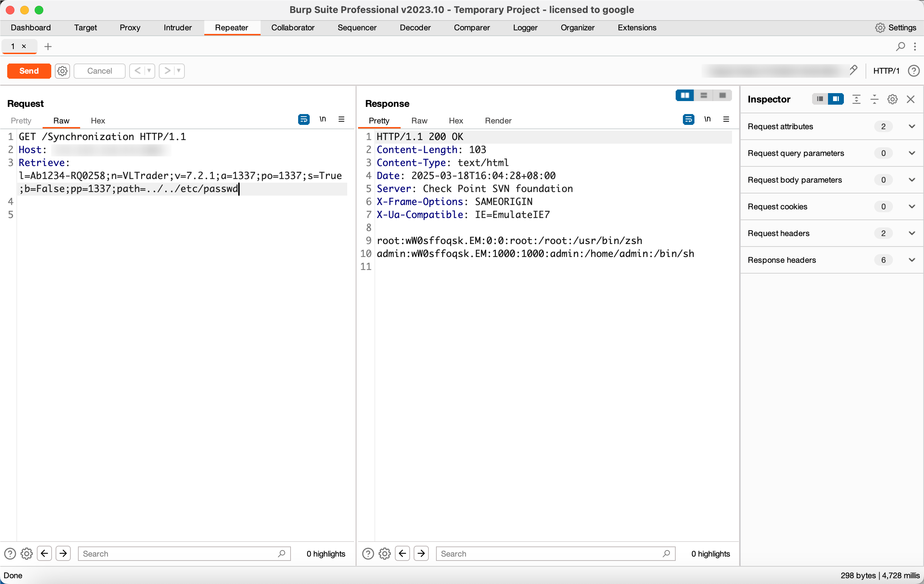The height and width of the screenshot is (584, 924).
Task: Edit target with the pencil icon
Action: point(853,70)
